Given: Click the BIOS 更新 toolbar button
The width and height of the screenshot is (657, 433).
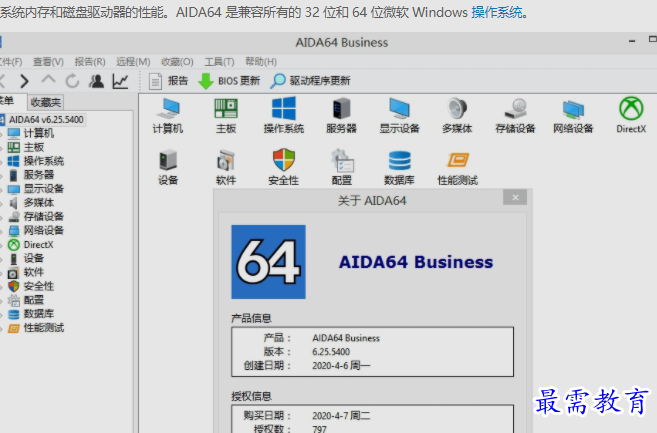Looking at the screenshot, I should (x=229, y=81).
